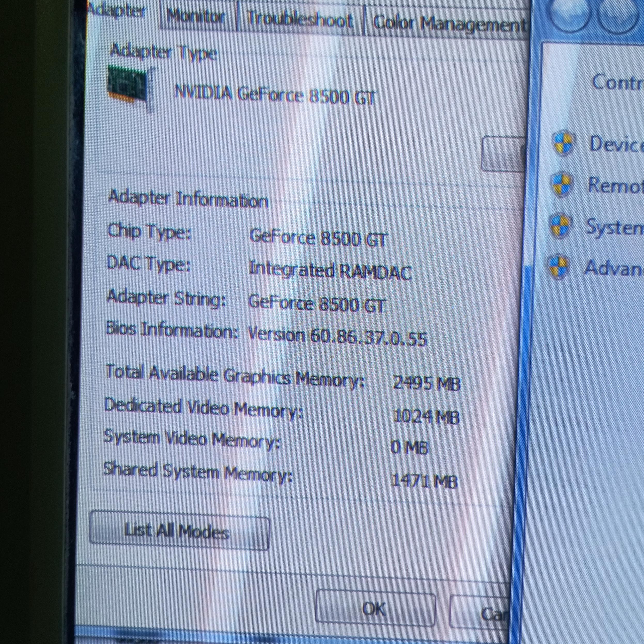This screenshot has width=644, height=644.
Task: Go to the Color Management tab
Action: (448, 23)
